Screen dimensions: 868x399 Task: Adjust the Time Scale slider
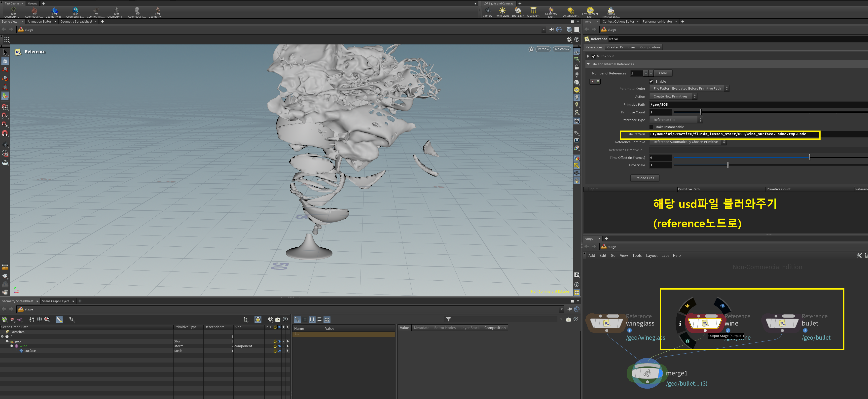pyautogui.click(x=728, y=165)
